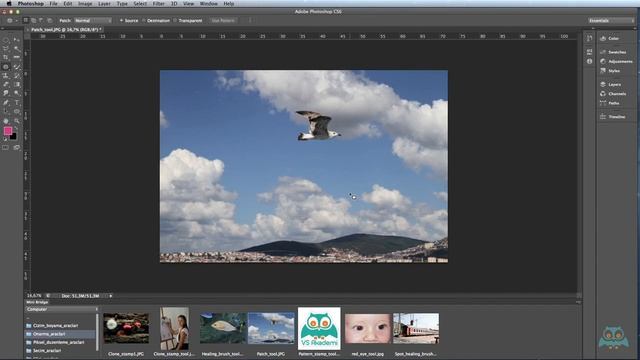640x360 pixels.
Task: Select the Gradient tool
Action: coord(16,84)
